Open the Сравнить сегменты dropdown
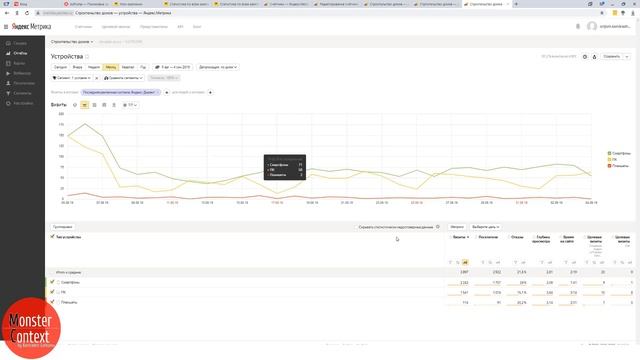The height and width of the screenshot is (360, 640). pos(123,78)
